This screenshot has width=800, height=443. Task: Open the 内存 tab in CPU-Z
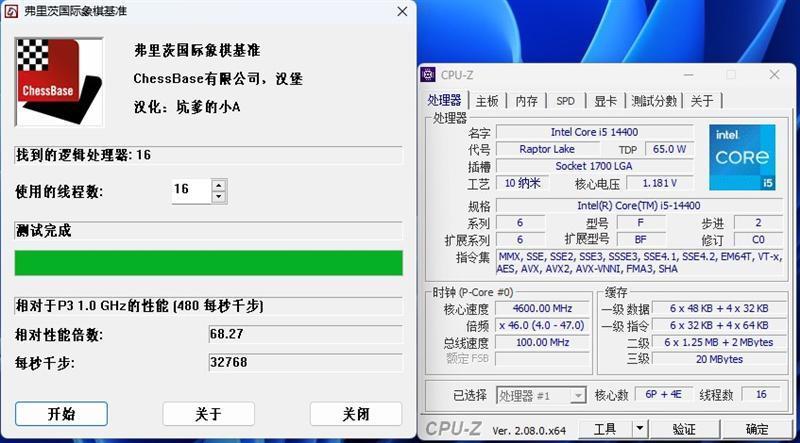point(527,101)
